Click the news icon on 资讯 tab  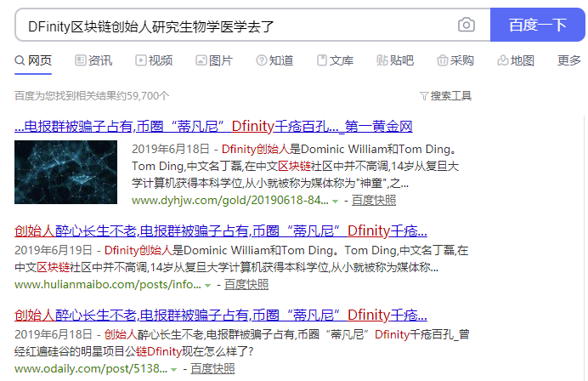click(80, 60)
